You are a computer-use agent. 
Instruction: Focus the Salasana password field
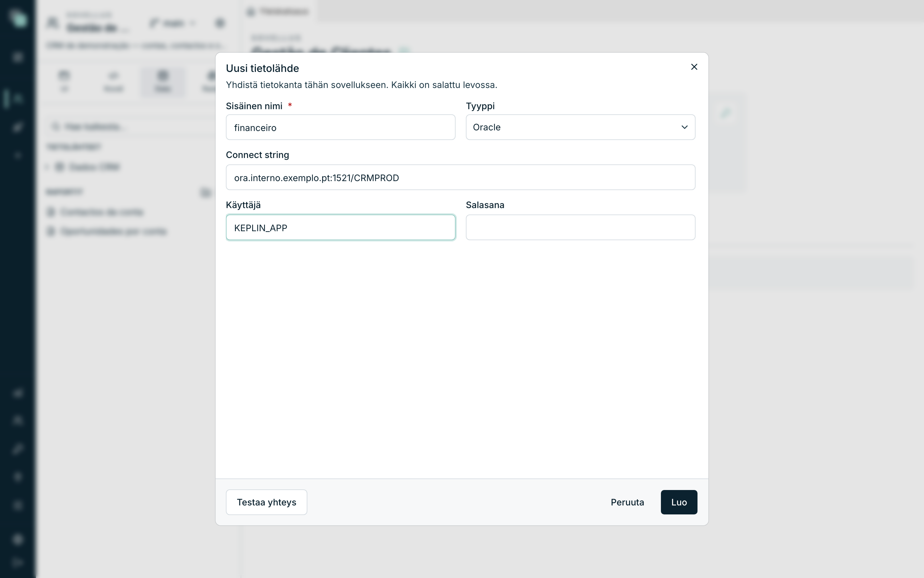[580, 227]
